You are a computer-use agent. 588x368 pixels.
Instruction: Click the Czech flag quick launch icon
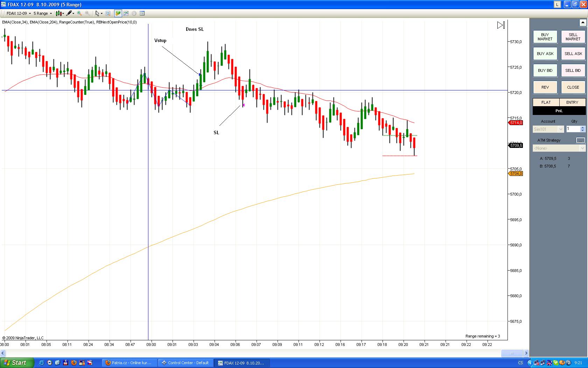coord(90,363)
